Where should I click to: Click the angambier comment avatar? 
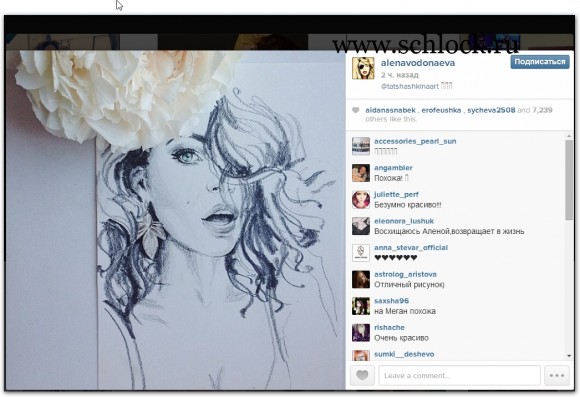[361, 173]
